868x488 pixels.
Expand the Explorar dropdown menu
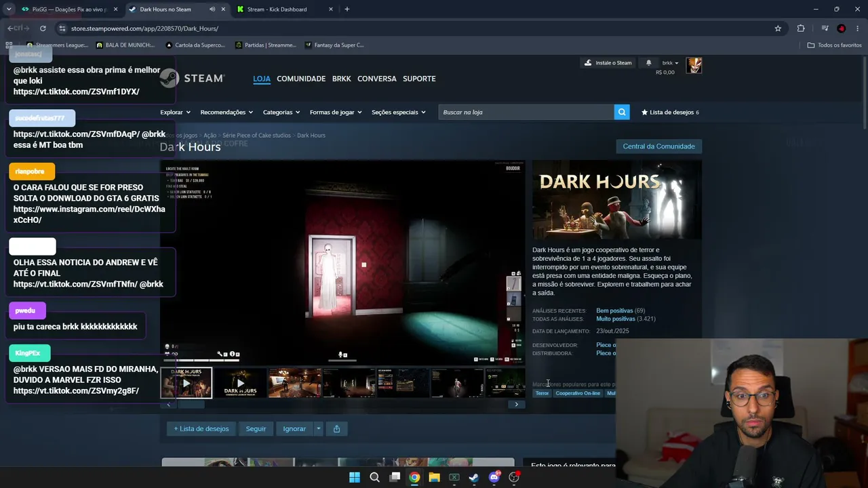[x=175, y=112]
